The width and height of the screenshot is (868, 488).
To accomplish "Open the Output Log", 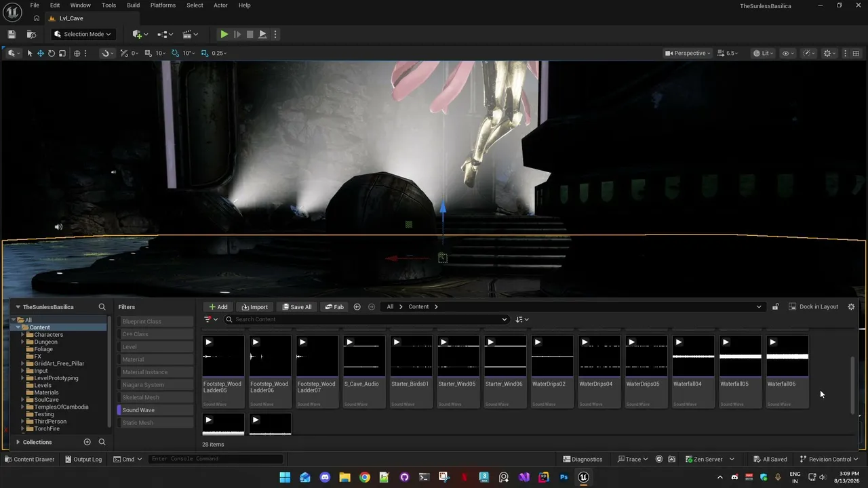I will tap(83, 459).
